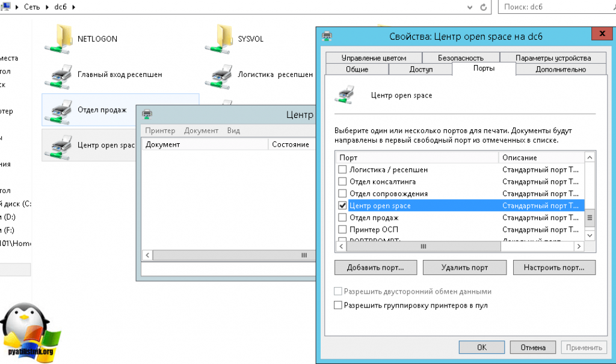
Task: Open Документ menu in print queue window
Action: [x=201, y=131]
